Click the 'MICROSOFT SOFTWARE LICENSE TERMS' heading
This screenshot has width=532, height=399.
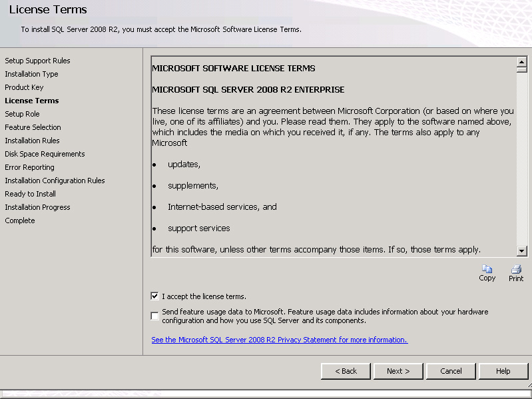(x=234, y=69)
